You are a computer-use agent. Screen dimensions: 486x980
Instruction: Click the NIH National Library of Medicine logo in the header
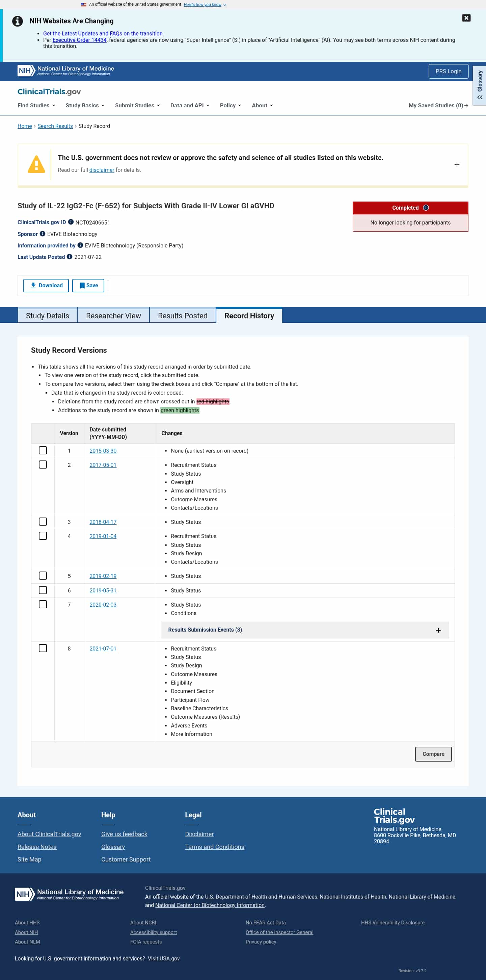(x=66, y=70)
